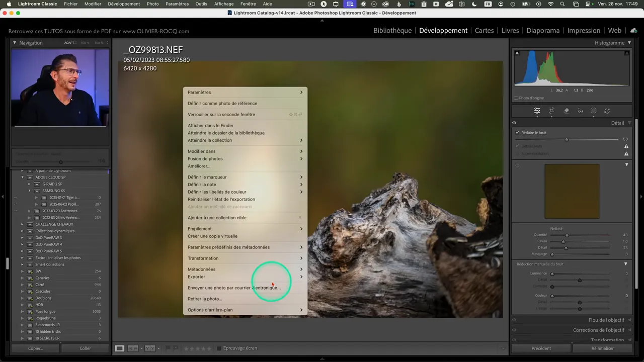Click the Copier... button

coord(35,348)
